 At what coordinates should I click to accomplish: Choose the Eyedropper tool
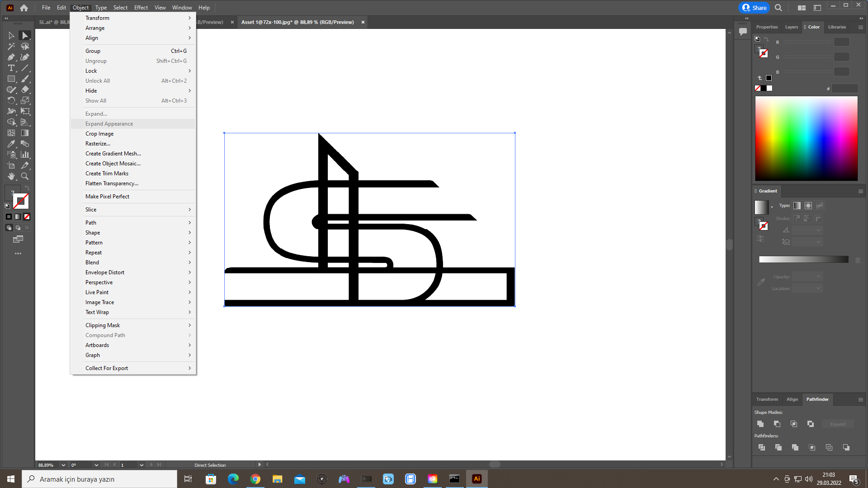pos(11,144)
